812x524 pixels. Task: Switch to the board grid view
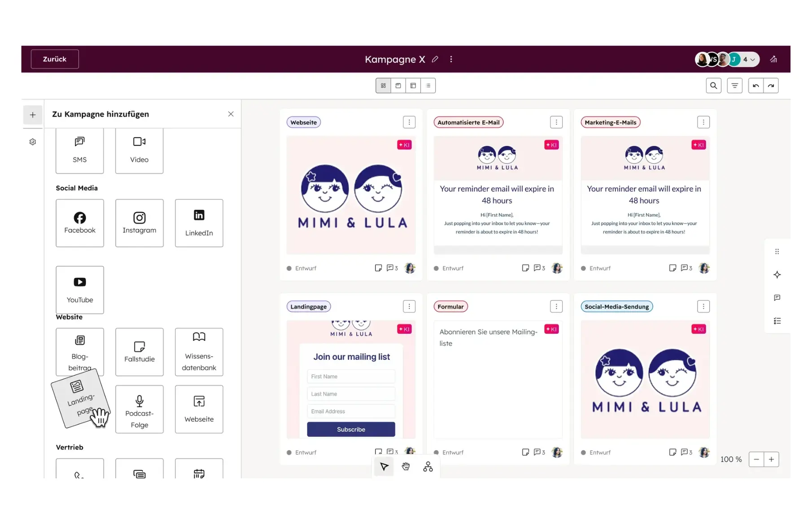pyautogui.click(x=383, y=86)
